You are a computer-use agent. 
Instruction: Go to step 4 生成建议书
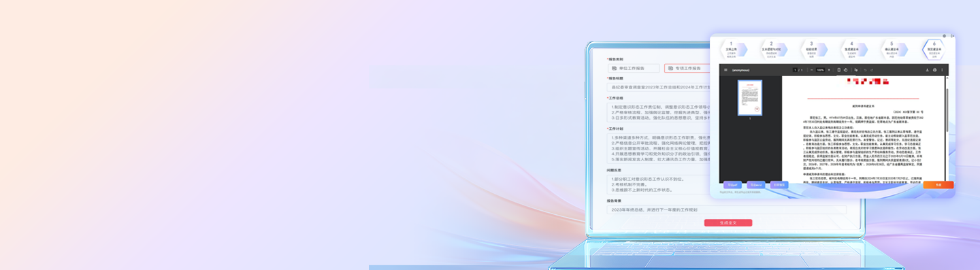point(851,49)
